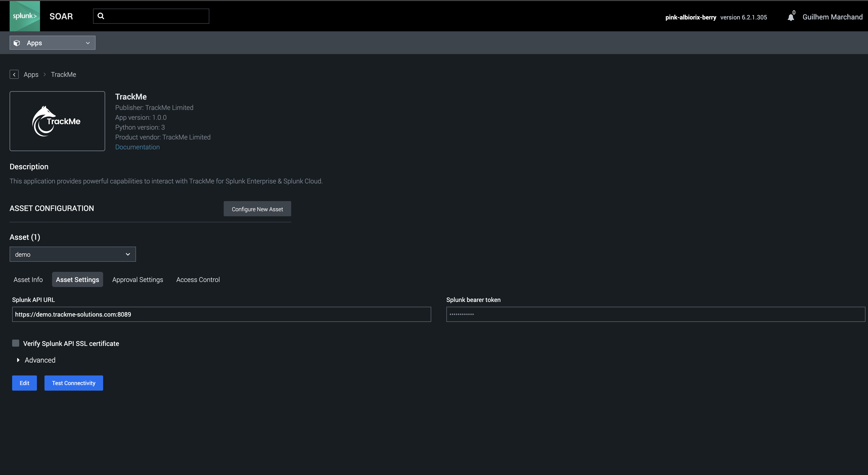Click the search input in the header

[151, 16]
